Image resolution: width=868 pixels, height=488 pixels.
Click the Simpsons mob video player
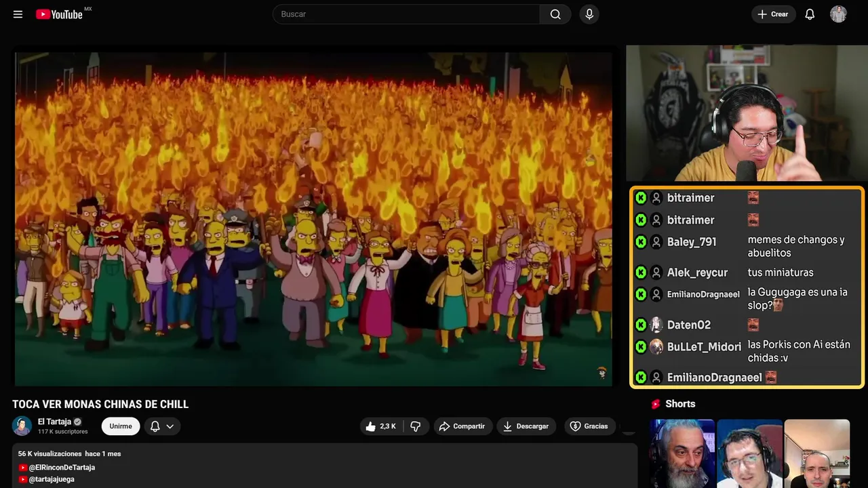pos(313,219)
